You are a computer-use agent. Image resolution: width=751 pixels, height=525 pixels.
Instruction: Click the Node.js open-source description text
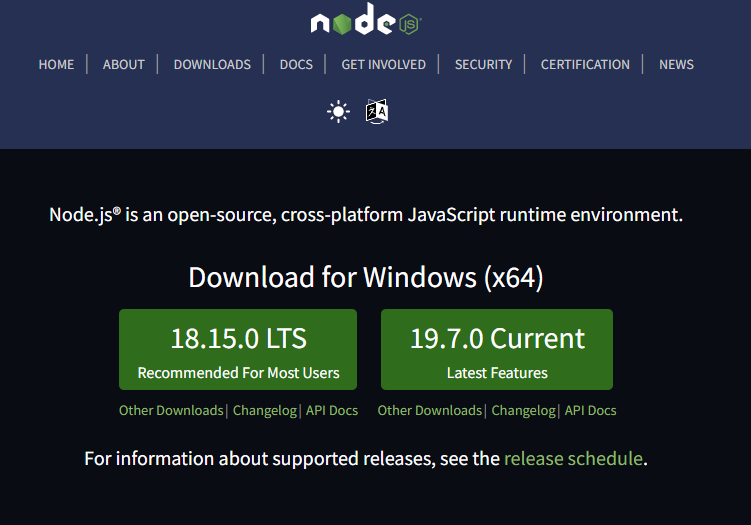tap(366, 215)
